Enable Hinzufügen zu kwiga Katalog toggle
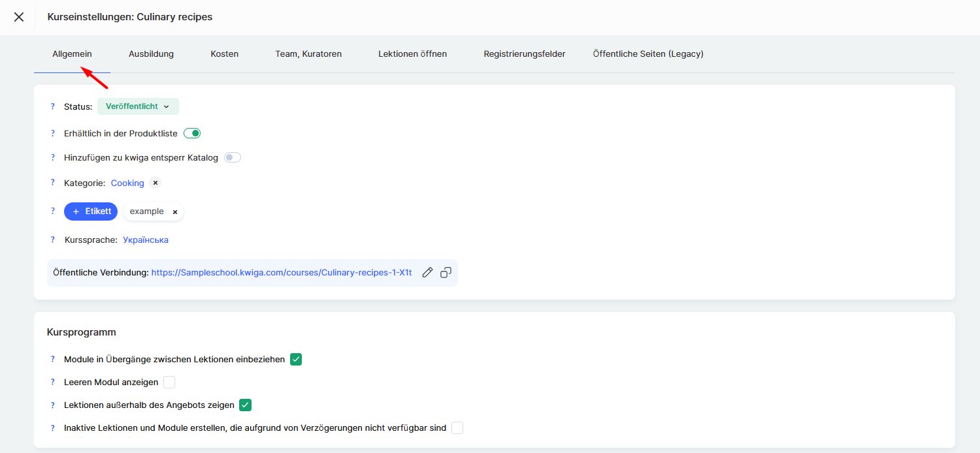This screenshot has width=980, height=453. (x=233, y=157)
